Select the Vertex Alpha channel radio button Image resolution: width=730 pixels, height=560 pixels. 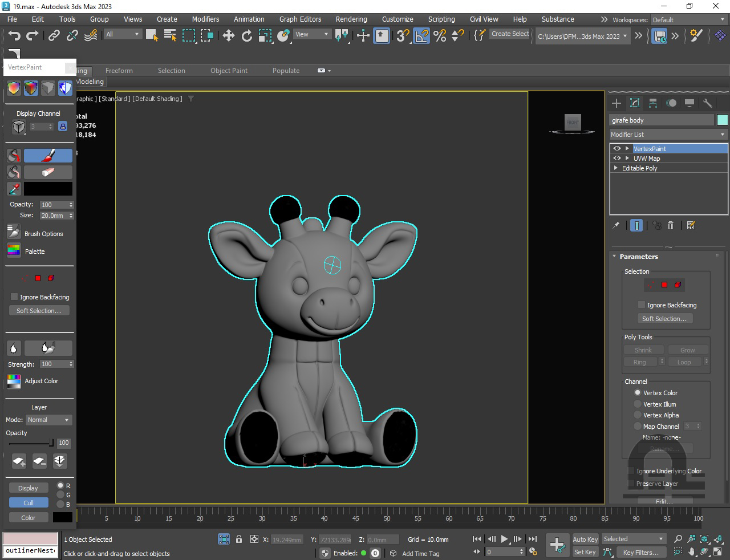(638, 415)
